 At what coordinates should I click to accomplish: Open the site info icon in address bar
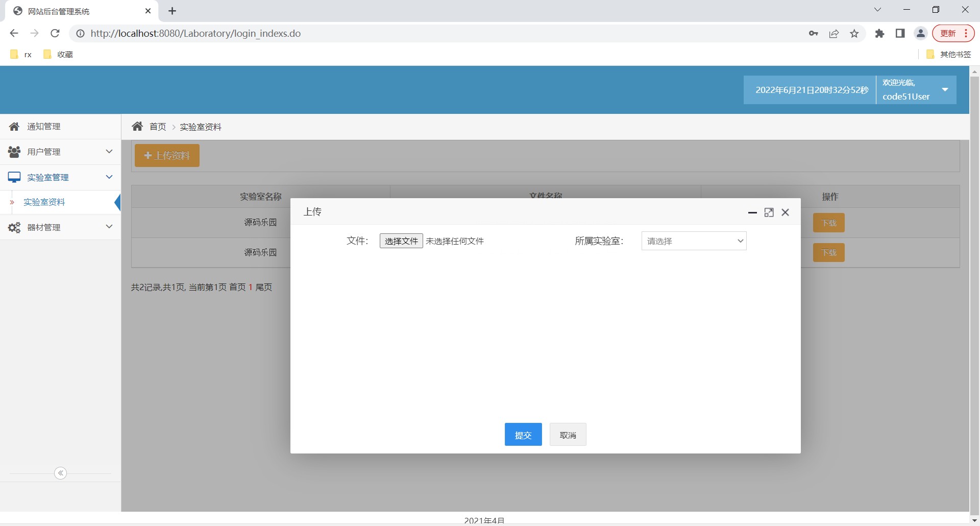[x=80, y=33]
